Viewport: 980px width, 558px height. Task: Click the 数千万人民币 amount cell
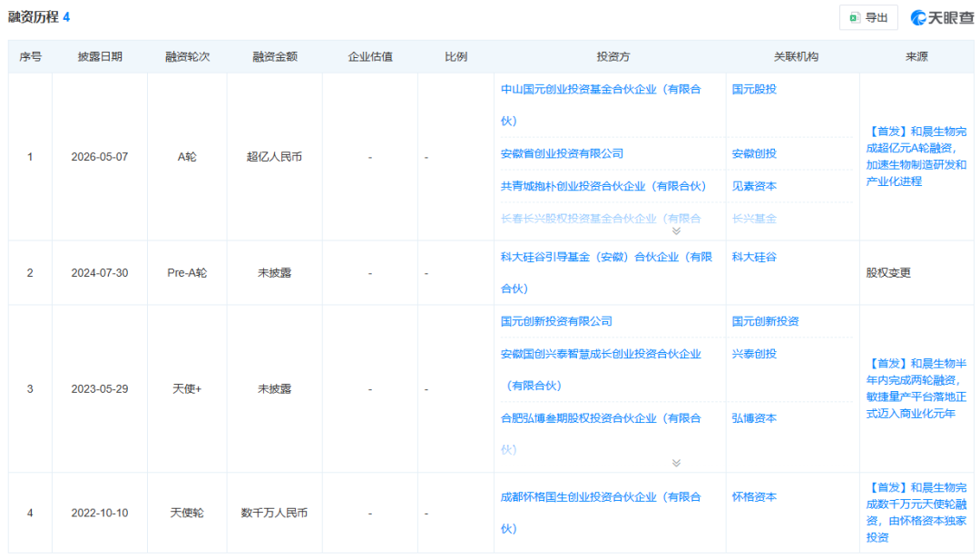pyautogui.click(x=274, y=513)
